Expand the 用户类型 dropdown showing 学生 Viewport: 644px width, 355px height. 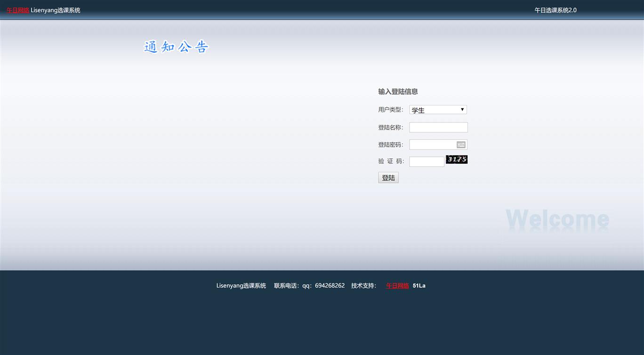[438, 110]
